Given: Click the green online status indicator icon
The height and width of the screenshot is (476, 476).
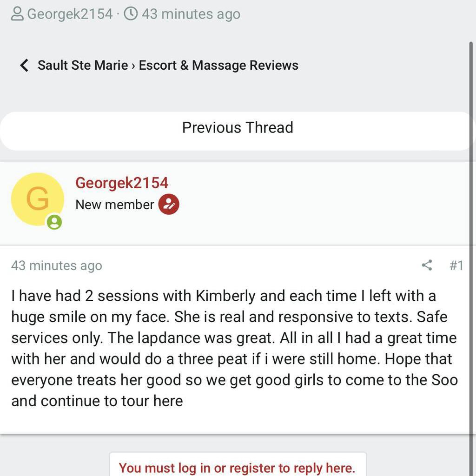Looking at the screenshot, I should coord(54,222).
